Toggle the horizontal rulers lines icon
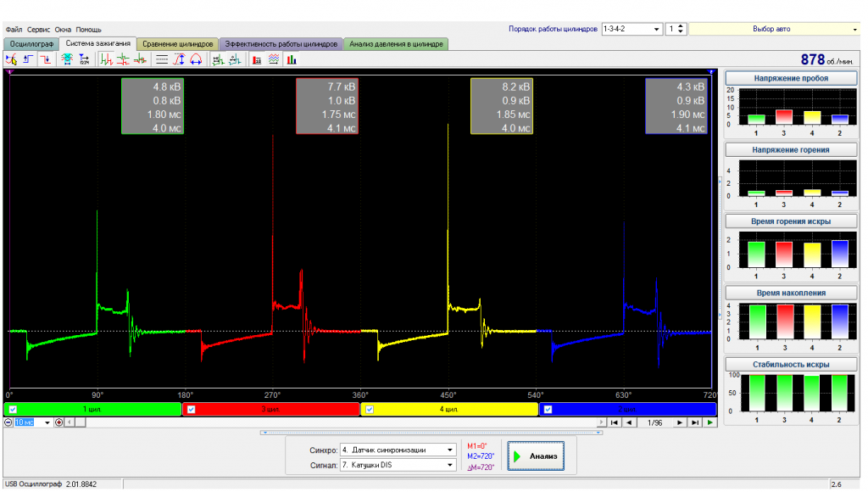Viewport: 868px width, 492px height. 162,59
